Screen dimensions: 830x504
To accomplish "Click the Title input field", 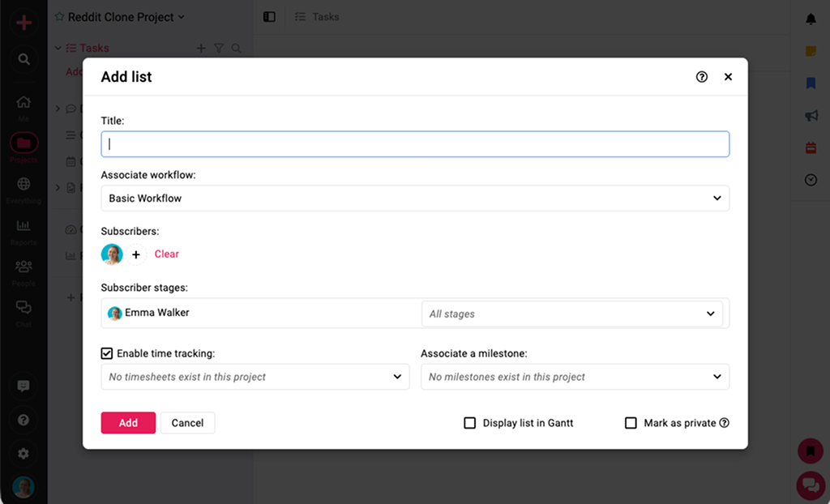I will 415,144.
